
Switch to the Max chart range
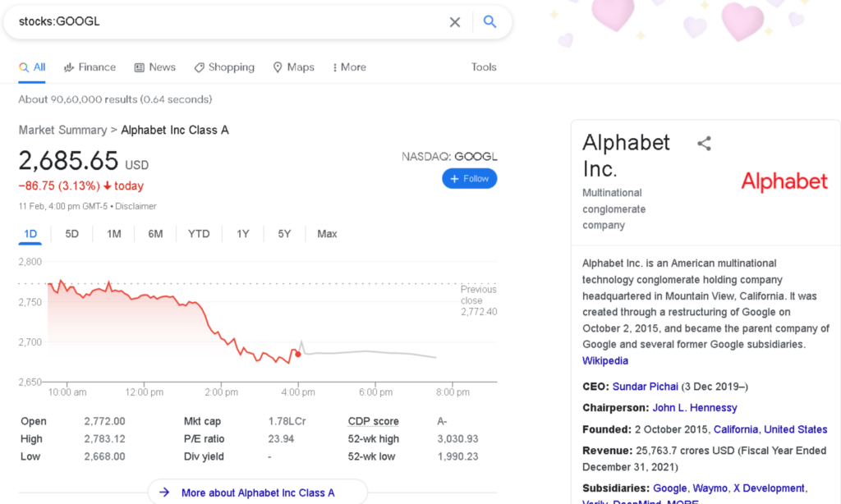[x=326, y=234]
